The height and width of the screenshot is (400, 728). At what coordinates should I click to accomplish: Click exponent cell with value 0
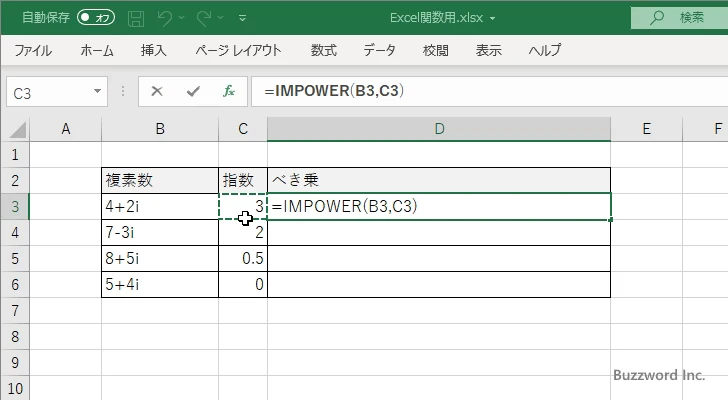(243, 284)
